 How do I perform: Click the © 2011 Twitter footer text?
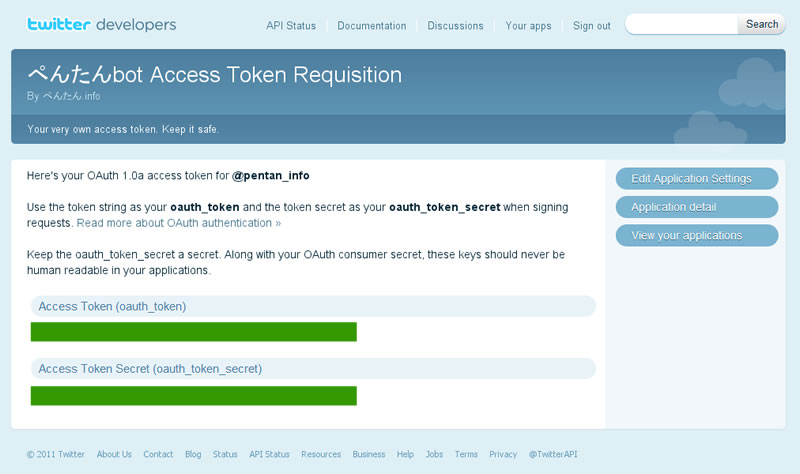(x=56, y=454)
